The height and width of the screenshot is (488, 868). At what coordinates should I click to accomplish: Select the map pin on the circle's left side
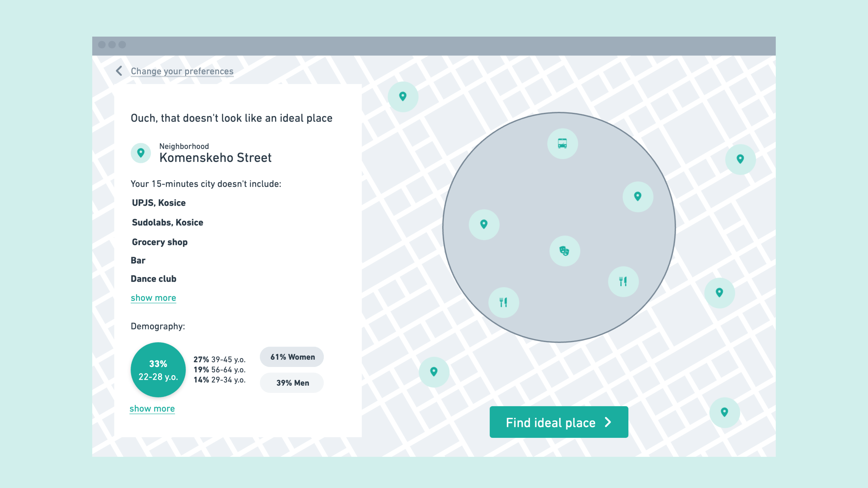(484, 225)
